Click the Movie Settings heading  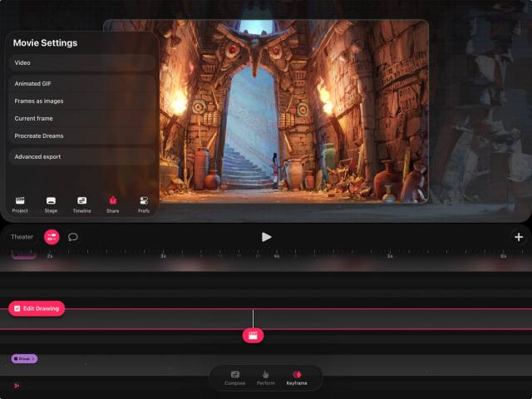pos(45,42)
